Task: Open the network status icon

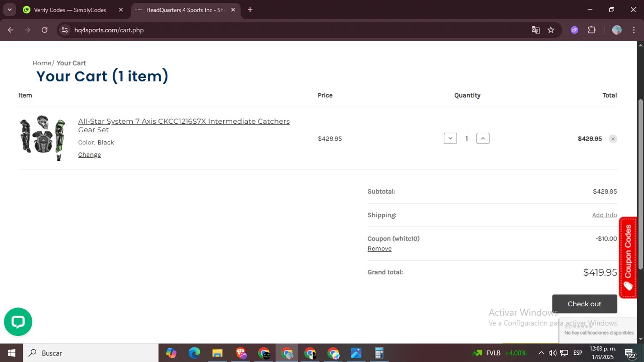Action: pyautogui.click(x=564, y=353)
